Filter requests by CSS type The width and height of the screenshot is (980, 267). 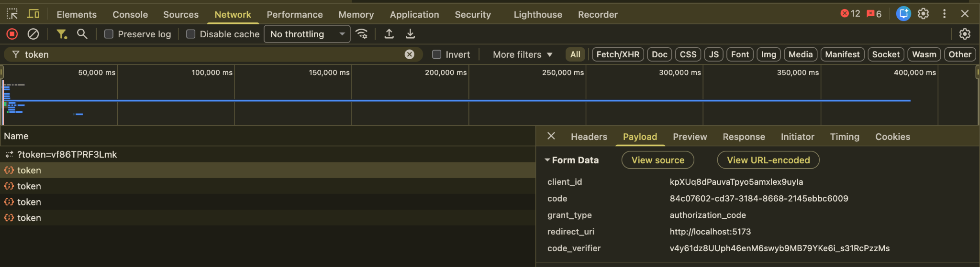[688, 54]
